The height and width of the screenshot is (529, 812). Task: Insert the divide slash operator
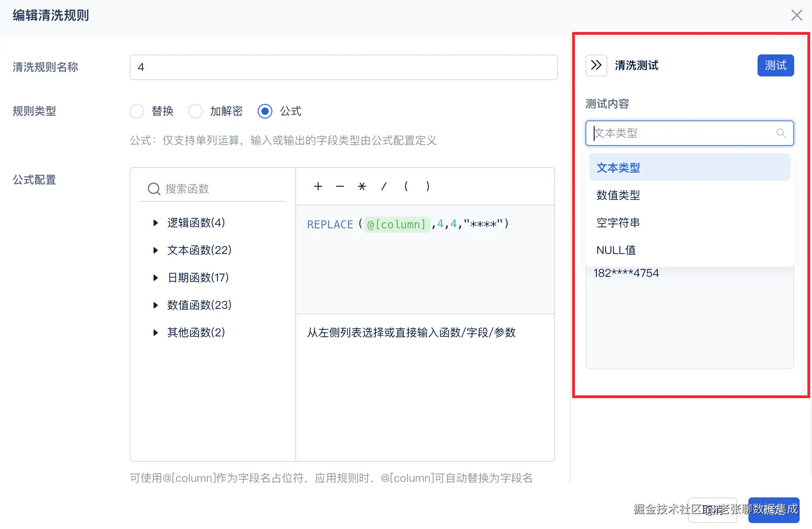tap(384, 186)
